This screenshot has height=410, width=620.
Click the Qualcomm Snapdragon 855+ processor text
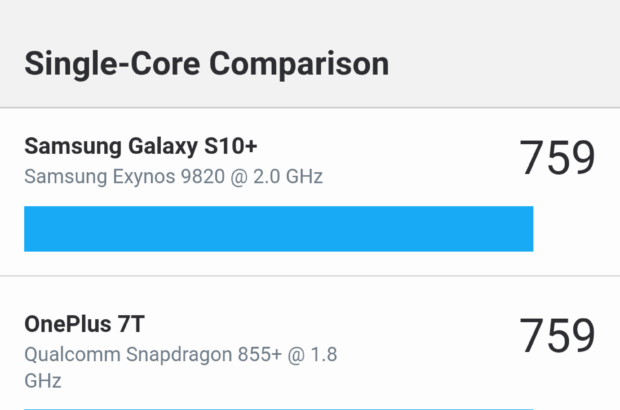(x=184, y=355)
